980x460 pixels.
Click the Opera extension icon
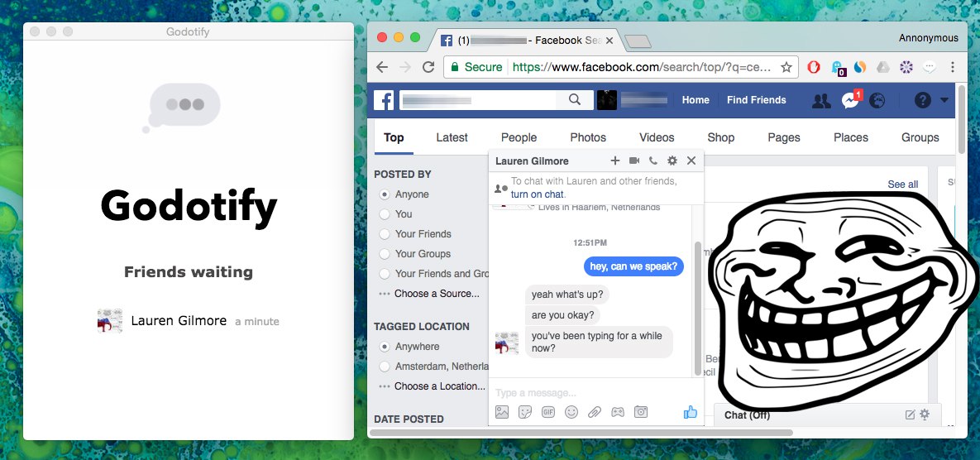(814, 67)
